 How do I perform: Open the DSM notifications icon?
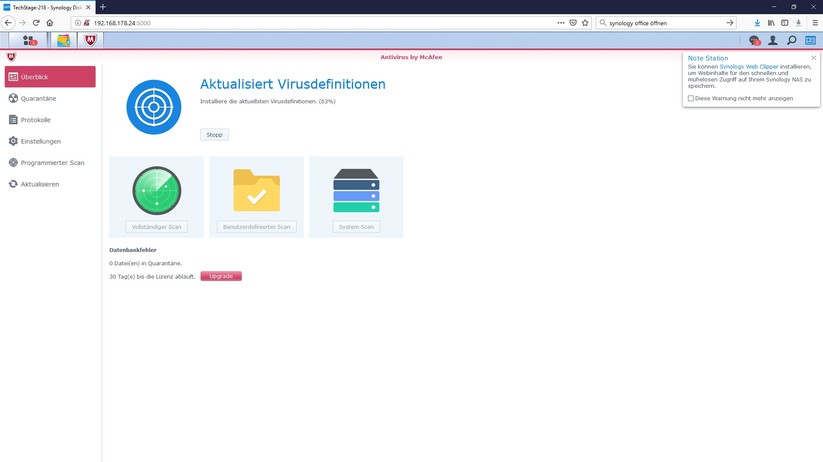pyautogui.click(x=754, y=40)
